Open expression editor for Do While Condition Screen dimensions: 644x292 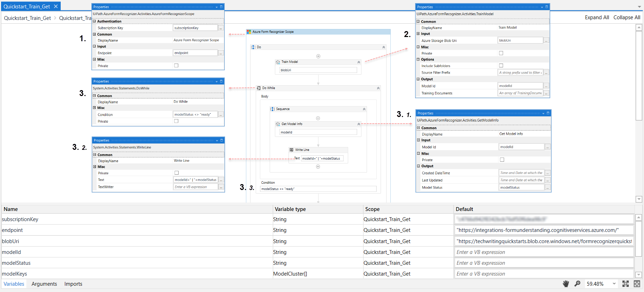click(x=221, y=115)
